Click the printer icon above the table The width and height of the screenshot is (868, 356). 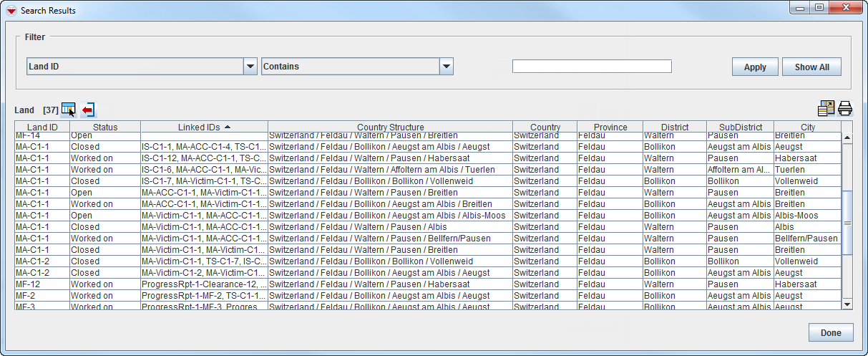[x=845, y=108]
